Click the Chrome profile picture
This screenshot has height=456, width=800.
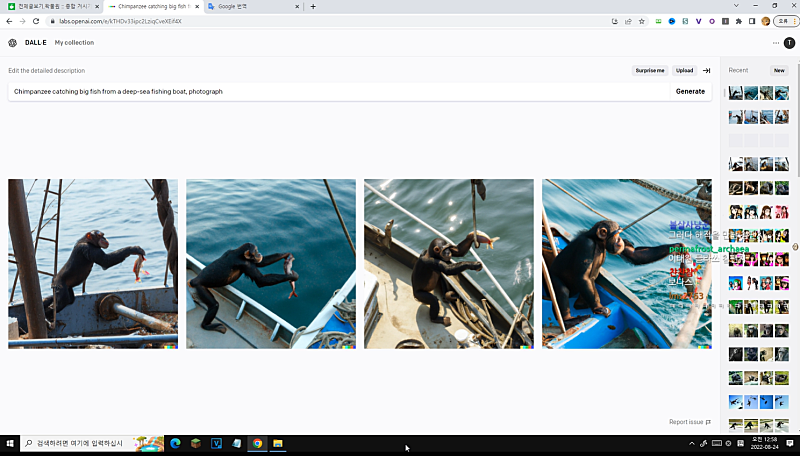(765, 21)
